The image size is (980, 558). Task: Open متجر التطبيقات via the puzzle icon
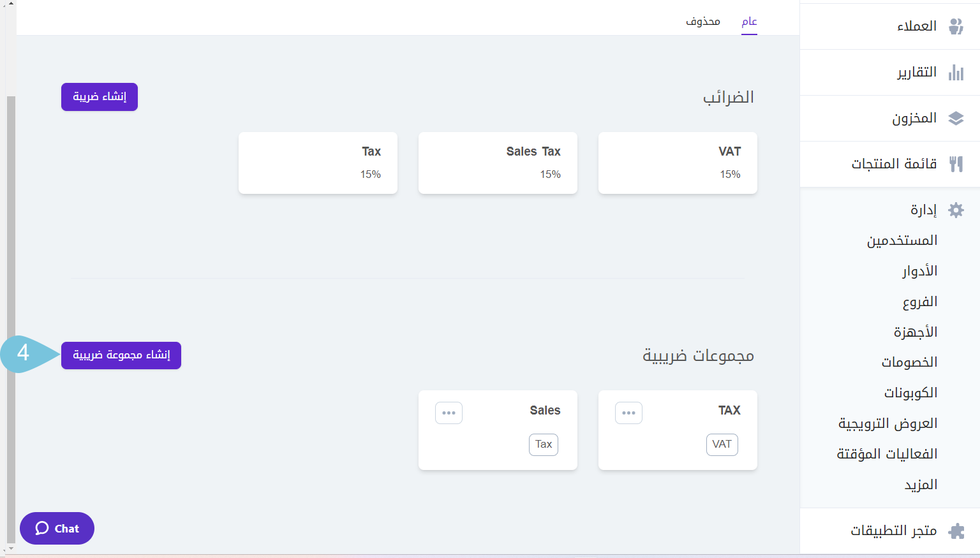(x=955, y=530)
